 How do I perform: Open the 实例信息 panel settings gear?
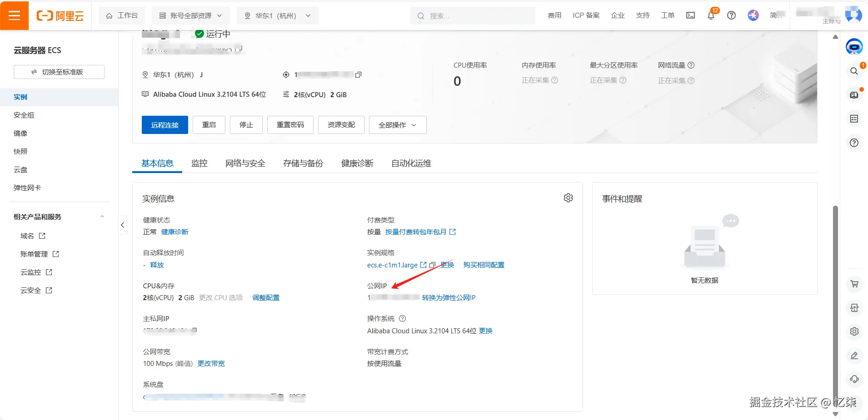pos(568,198)
